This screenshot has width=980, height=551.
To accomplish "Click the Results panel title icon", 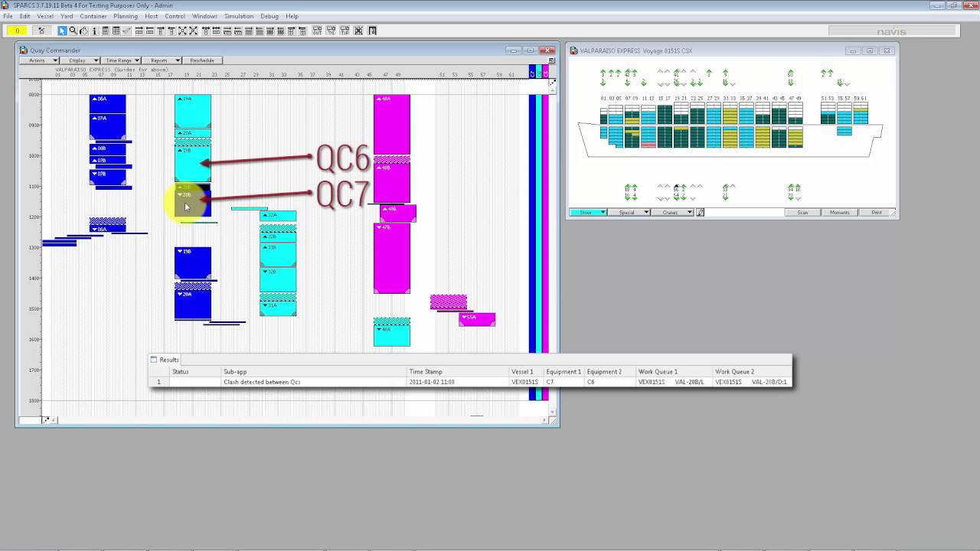I will (x=153, y=359).
